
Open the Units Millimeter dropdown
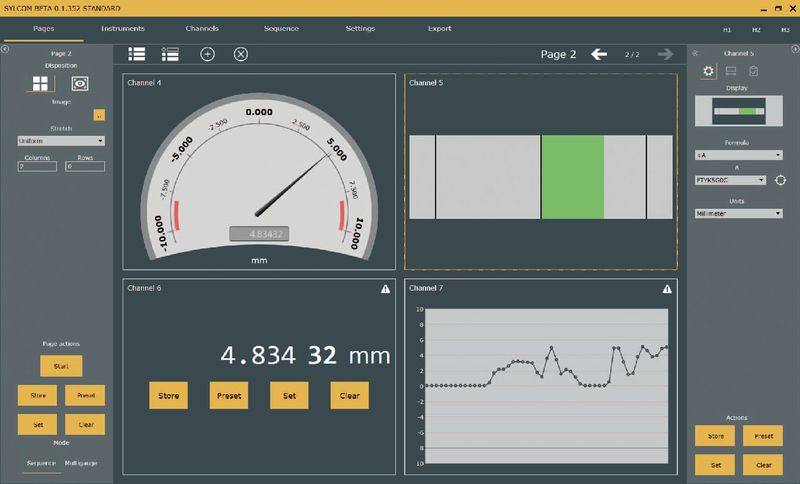tap(738, 213)
